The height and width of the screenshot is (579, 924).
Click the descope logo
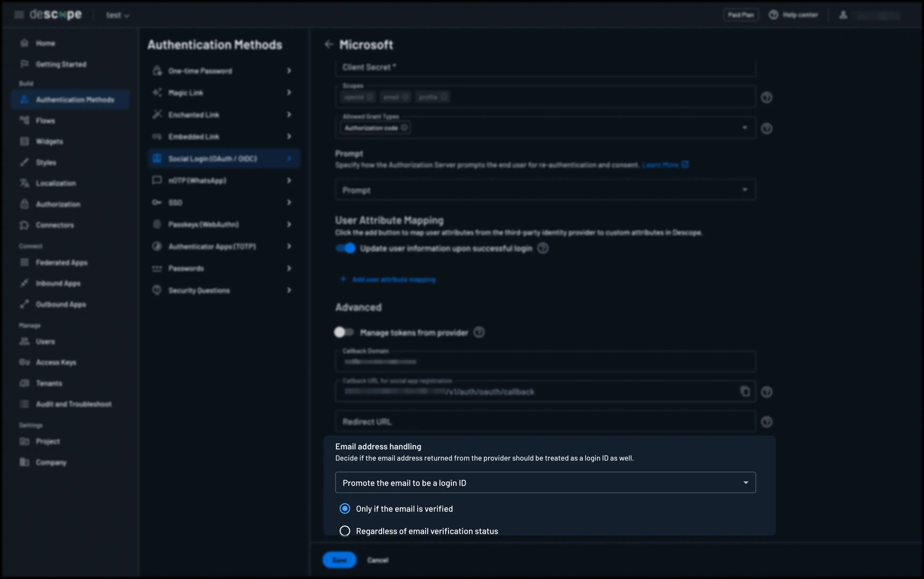click(56, 15)
